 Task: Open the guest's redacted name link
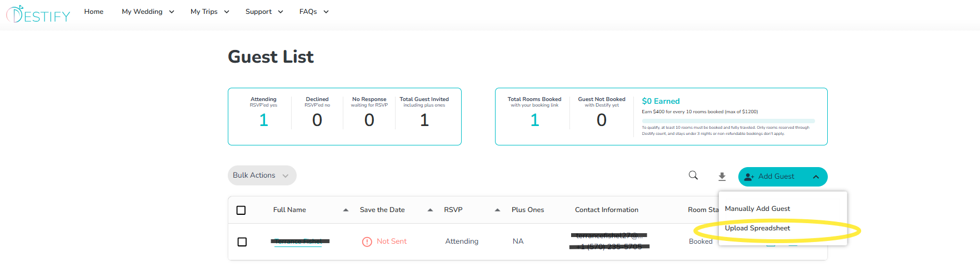click(x=299, y=241)
